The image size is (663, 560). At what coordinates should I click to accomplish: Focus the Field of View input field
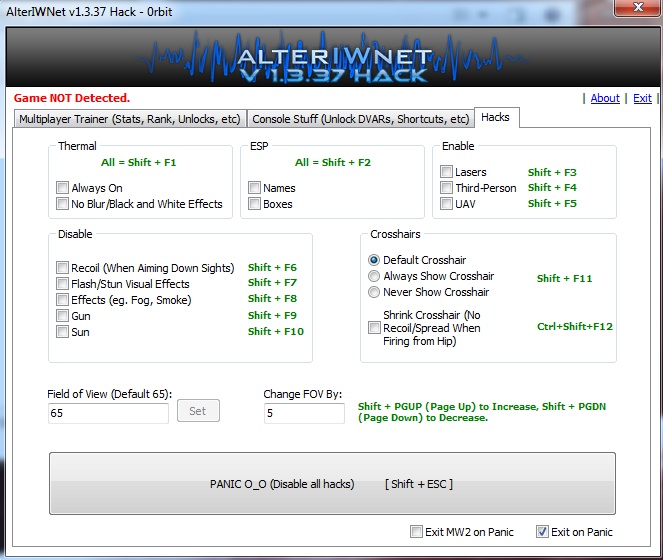coord(108,413)
